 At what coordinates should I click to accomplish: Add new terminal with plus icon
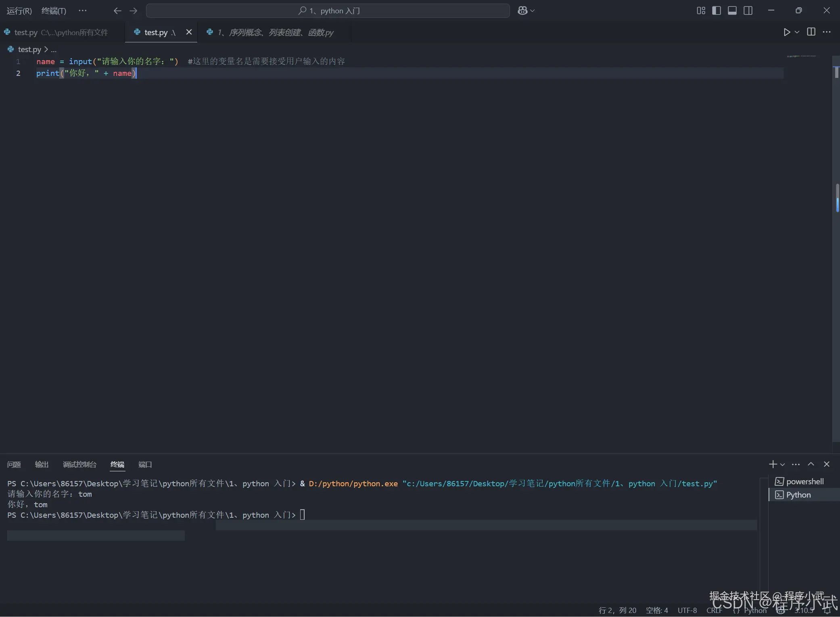tap(772, 464)
